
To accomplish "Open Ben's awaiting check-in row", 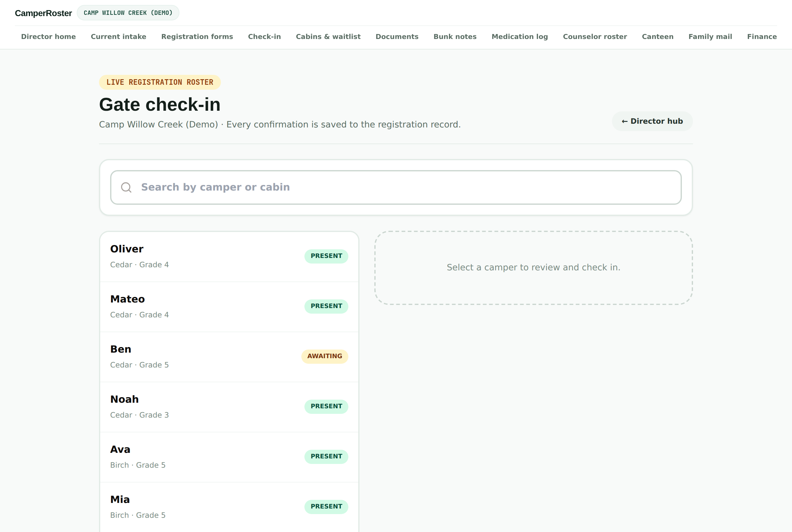I will click(229, 357).
